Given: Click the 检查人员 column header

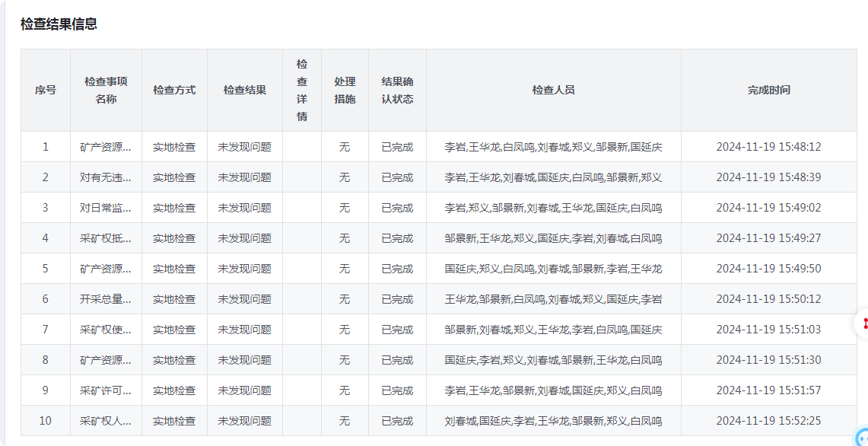Looking at the screenshot, I should click(x=554, y=91).
